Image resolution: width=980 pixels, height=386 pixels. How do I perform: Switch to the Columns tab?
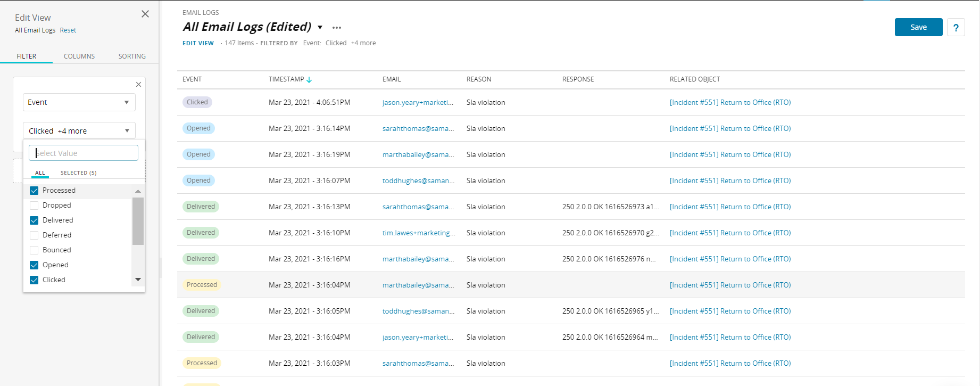(x=79, y=56)
